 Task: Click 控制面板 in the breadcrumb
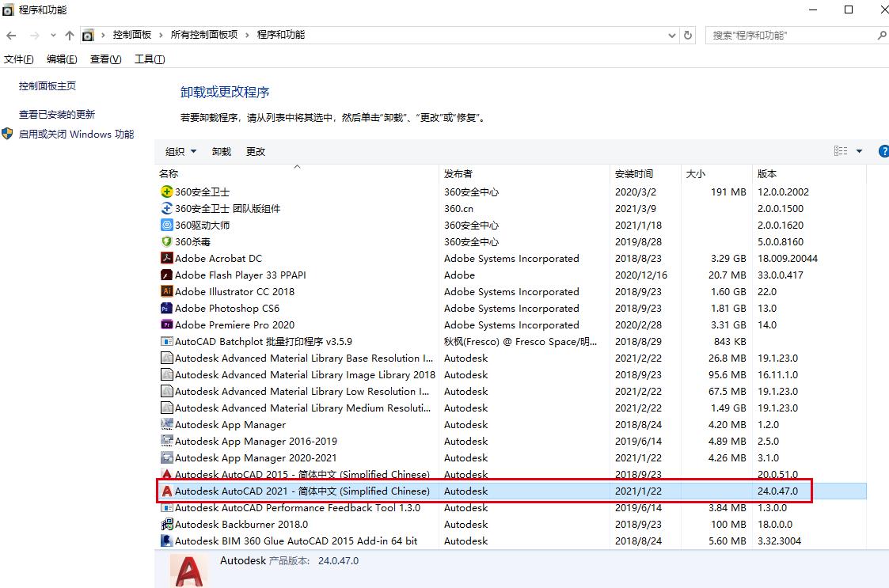coord(131,35)
